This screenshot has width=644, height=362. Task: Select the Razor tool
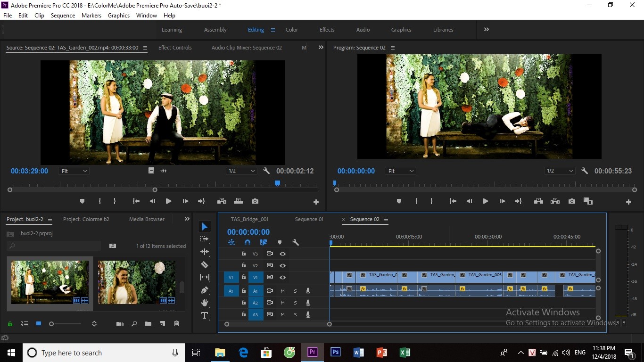pyautogui.click(x=204, y=264)
